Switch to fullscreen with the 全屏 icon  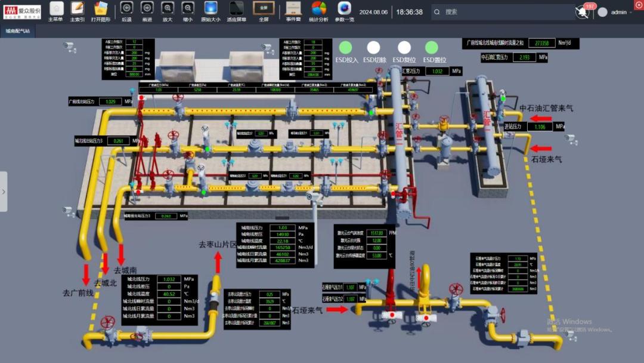coord(264,8)
